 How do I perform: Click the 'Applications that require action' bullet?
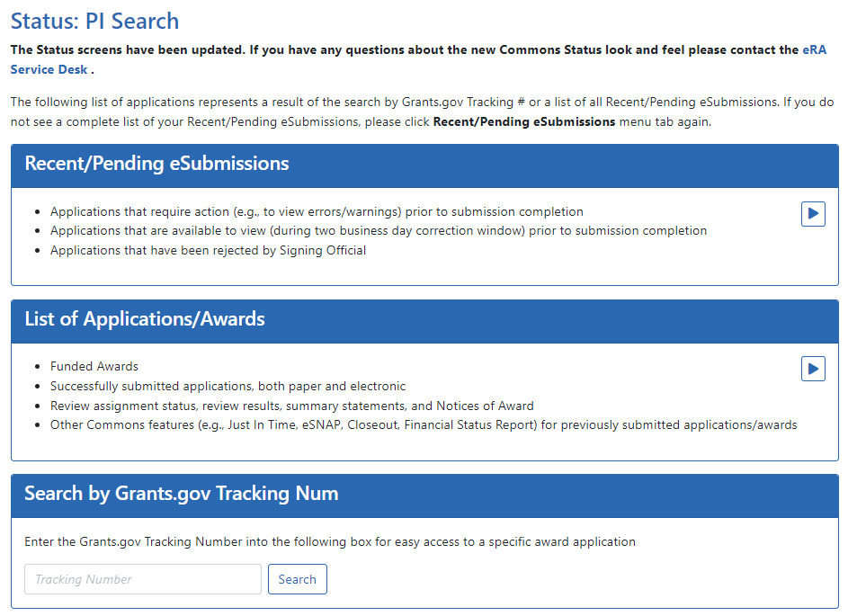pyautogui.click(x=317, y=211)
